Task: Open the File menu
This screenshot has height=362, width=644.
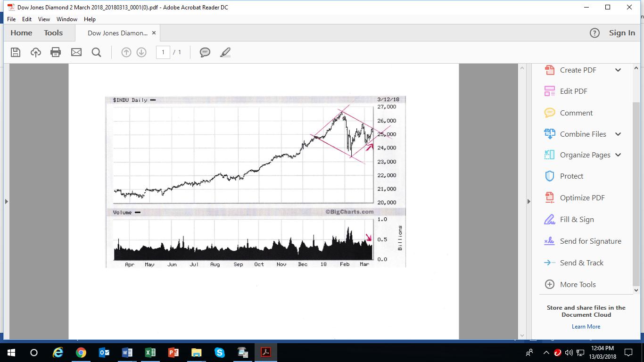Action: tap(11, 19)
